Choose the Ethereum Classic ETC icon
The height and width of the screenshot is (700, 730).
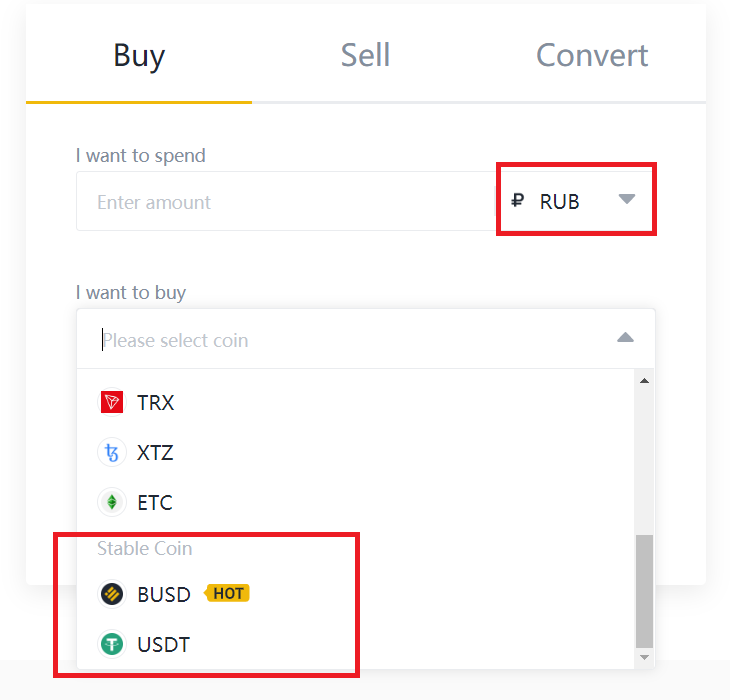112,502
